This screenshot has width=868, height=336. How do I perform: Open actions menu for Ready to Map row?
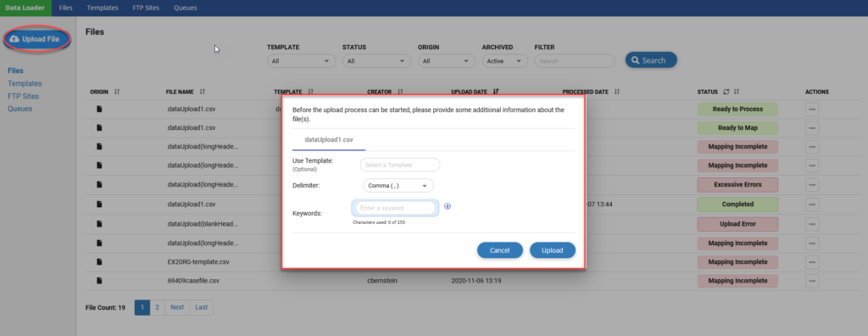(x=812, y=128)
